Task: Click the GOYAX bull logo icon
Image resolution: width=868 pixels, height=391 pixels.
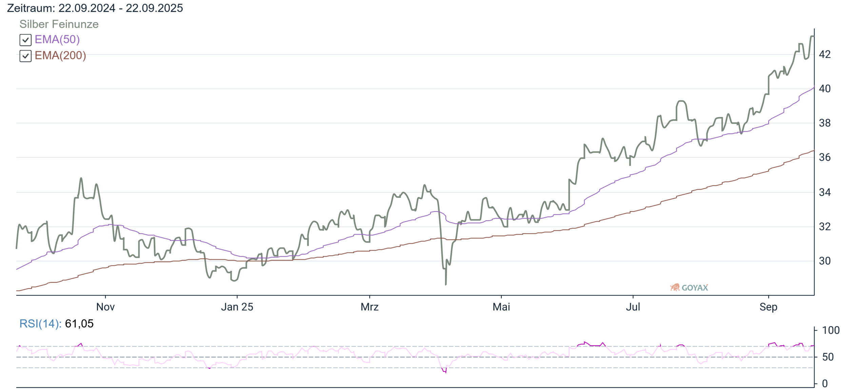Action: coord(675,287)
